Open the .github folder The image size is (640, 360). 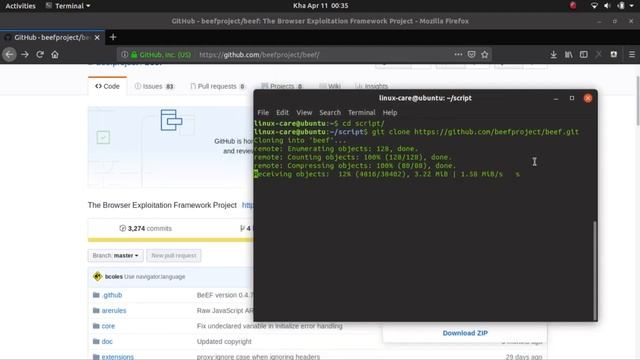(112, 295)
